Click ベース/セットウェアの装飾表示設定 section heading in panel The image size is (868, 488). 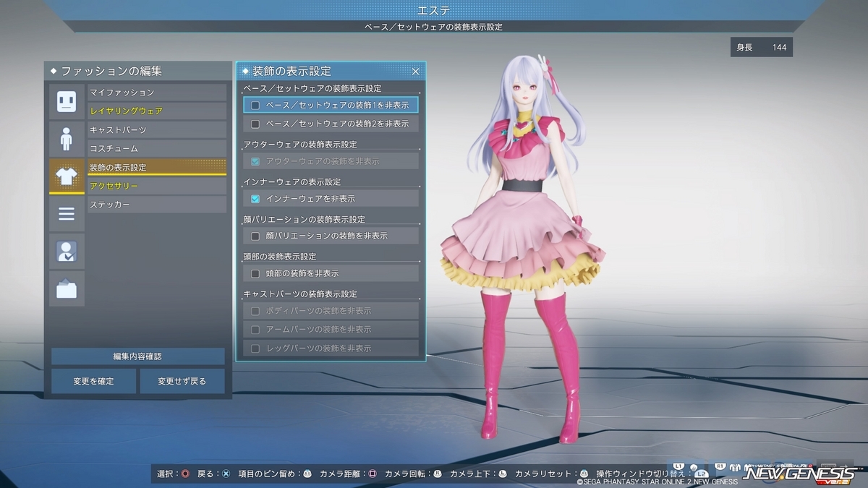[x=312, y=89]
